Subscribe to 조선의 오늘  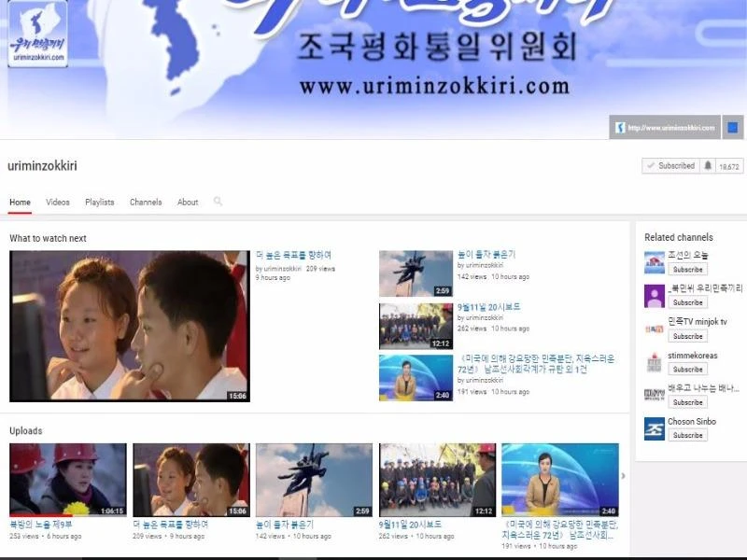687,270
